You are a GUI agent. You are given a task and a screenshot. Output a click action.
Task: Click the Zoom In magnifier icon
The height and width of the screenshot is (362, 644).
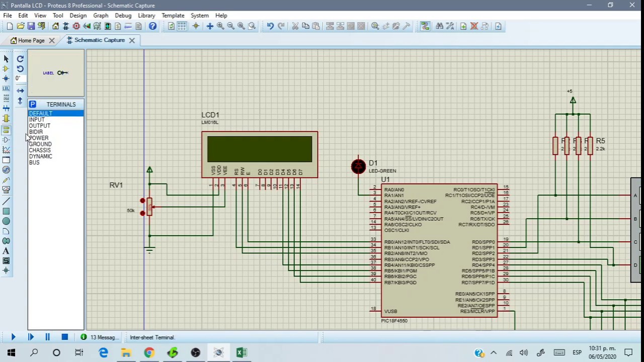220,26
